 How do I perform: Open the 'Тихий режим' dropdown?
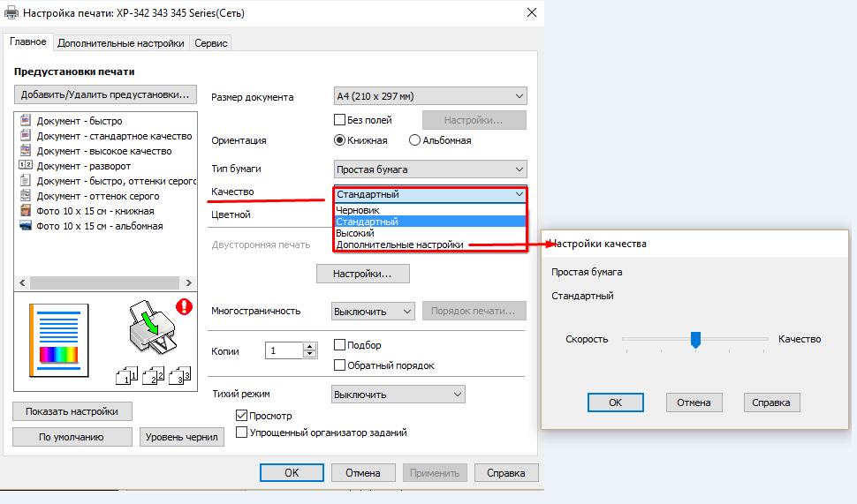pos(398,395)
